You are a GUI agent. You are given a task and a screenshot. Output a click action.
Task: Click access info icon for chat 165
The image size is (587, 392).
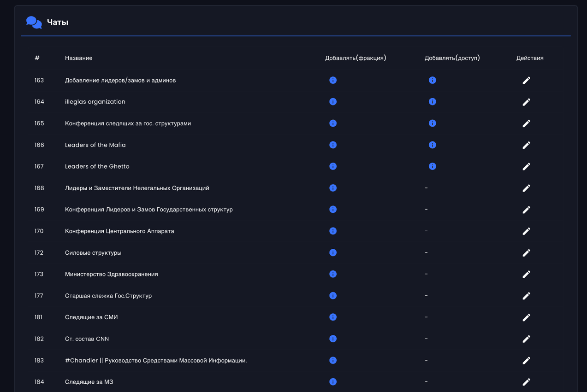(x=432, y=123)
